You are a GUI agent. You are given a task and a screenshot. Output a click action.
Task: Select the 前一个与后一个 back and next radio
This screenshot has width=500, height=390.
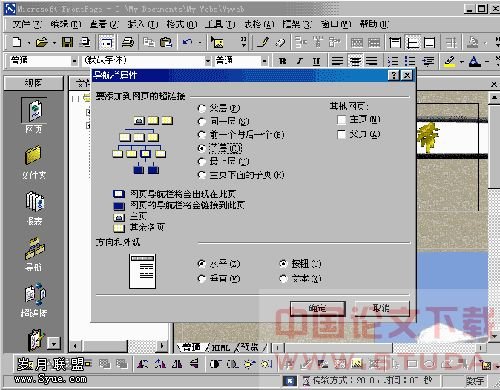coord(201,135)
